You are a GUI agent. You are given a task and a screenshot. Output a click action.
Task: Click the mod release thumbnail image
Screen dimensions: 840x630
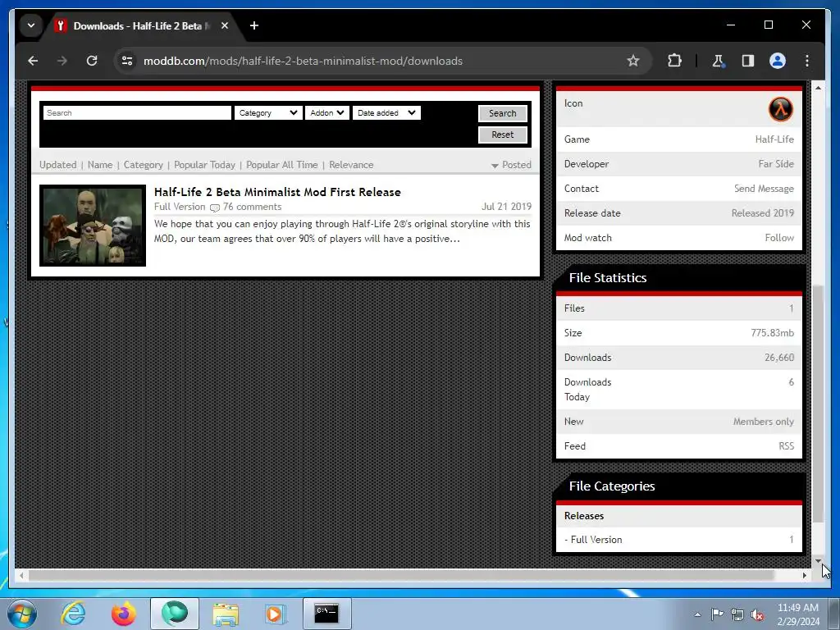93,226
